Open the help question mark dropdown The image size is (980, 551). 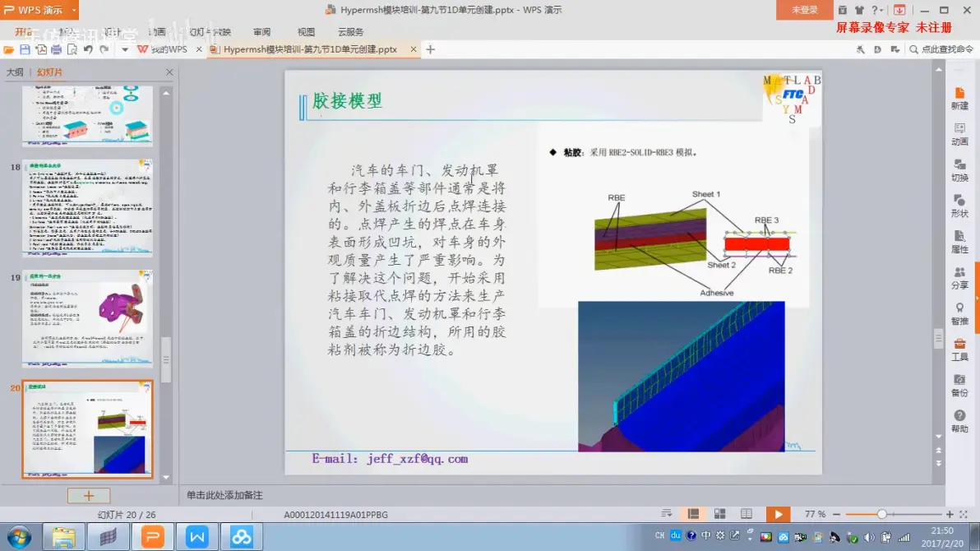(x=877, y=10)
